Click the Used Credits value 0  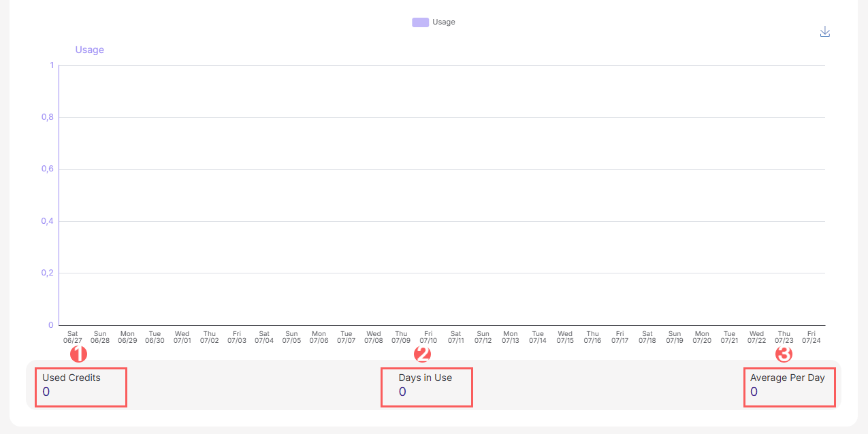[46, 392]
